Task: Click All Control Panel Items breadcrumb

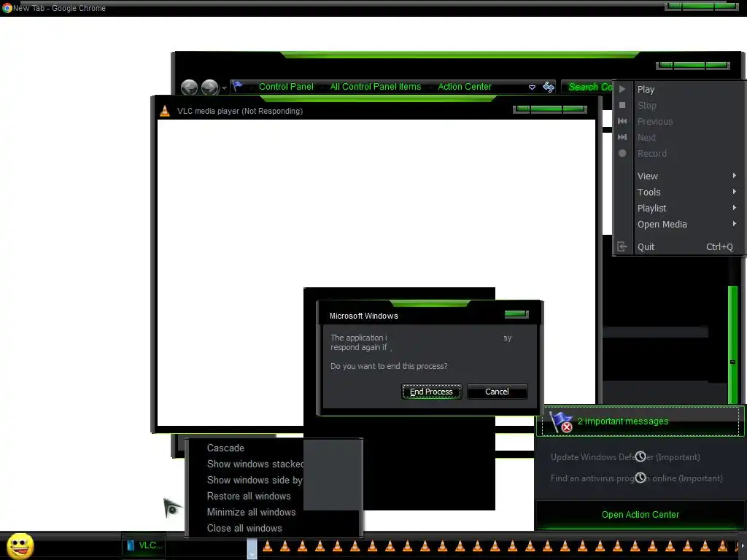Action: coord(376,87)
